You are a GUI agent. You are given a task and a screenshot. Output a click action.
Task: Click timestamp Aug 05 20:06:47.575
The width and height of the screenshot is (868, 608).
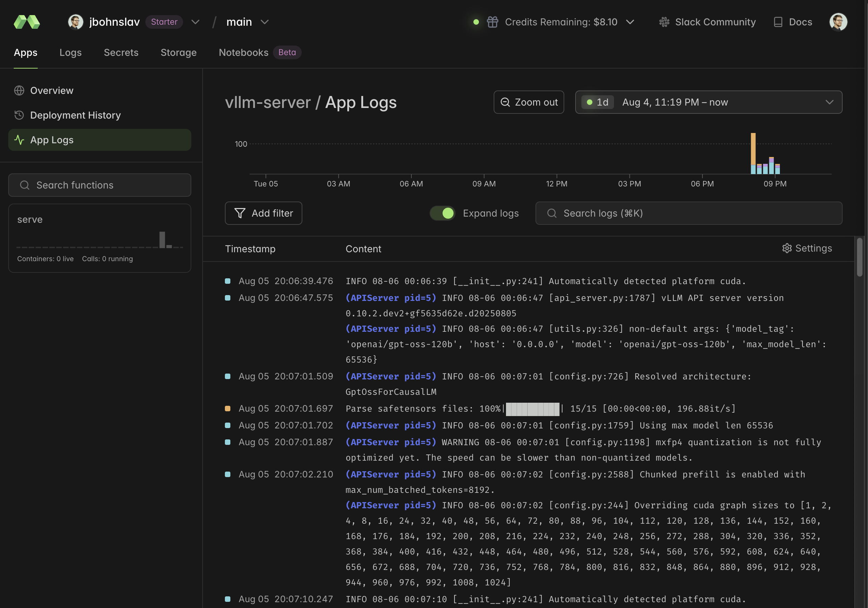click(x=286, y=298)
